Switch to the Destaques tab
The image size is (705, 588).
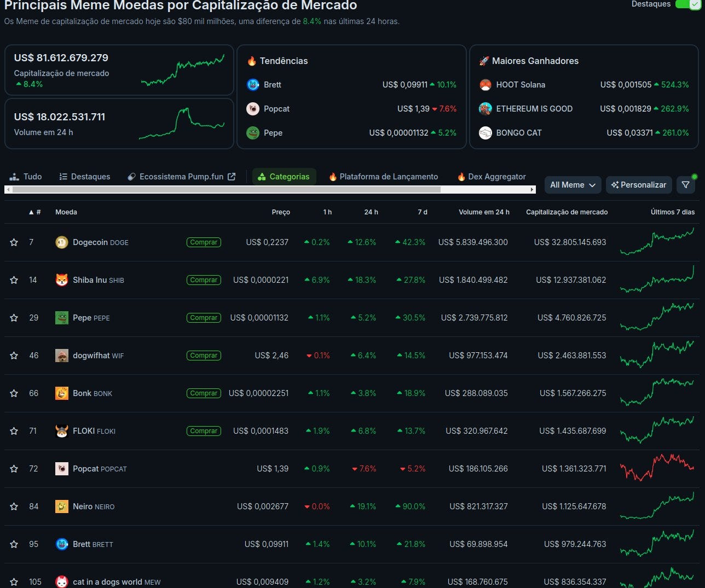85,177
